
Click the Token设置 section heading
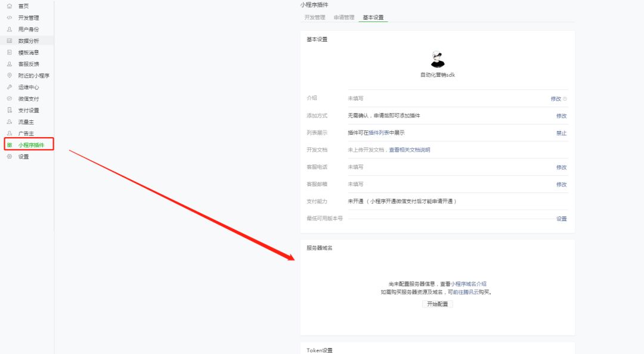click(320, 350)
